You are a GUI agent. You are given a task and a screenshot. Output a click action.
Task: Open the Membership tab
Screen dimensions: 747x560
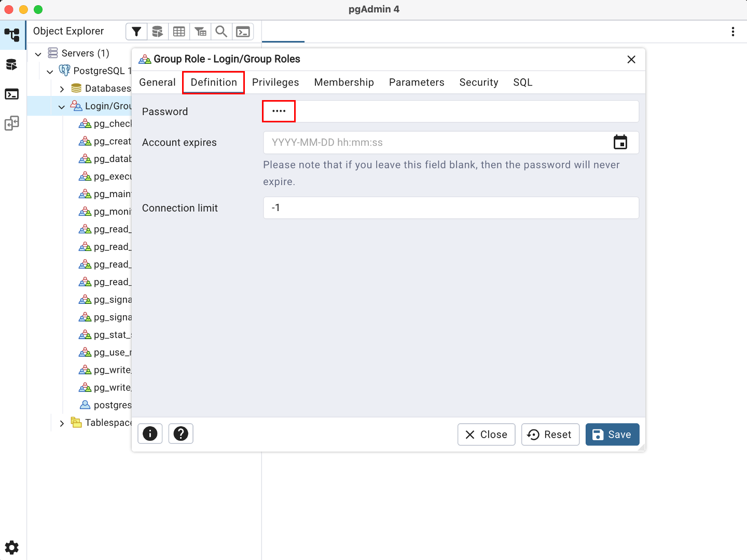pyautogui.click(x=344, y=82)
